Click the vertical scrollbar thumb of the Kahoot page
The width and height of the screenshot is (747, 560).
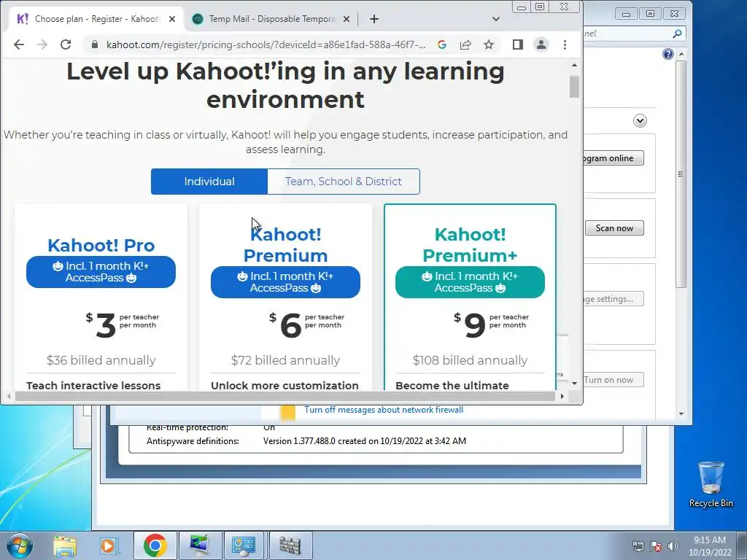(575, 86)
